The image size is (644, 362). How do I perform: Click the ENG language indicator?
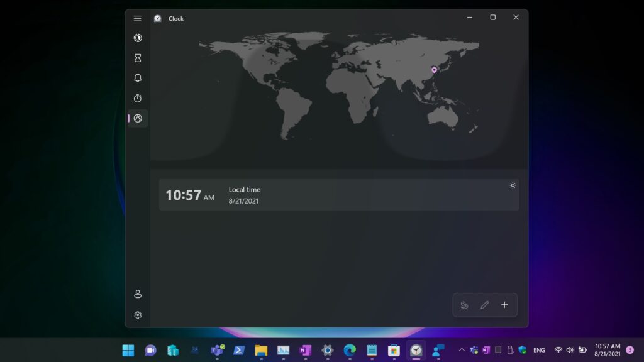(x=539, y=350)
